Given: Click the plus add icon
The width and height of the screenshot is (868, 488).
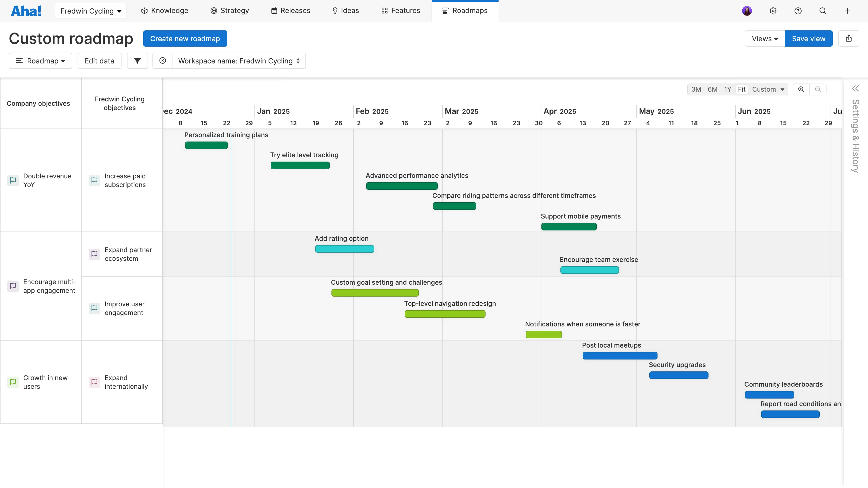Looking at the screenshot, I should [847, 11].
